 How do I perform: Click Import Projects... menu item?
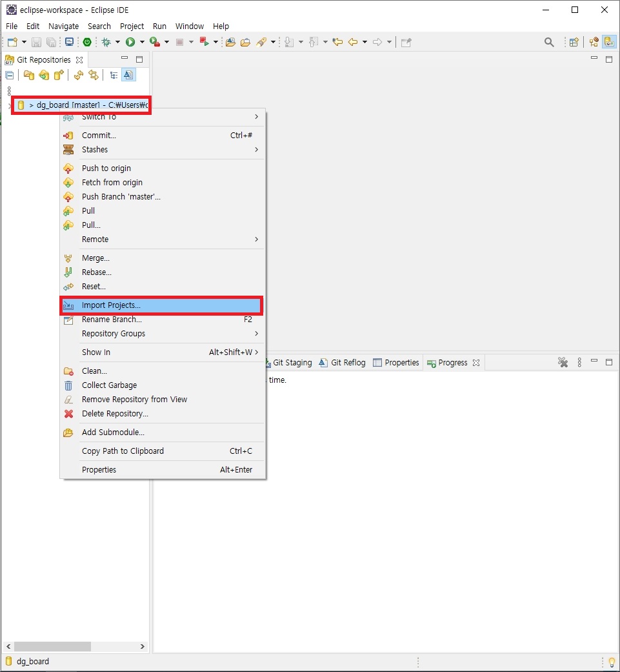(x=161, y=305)
